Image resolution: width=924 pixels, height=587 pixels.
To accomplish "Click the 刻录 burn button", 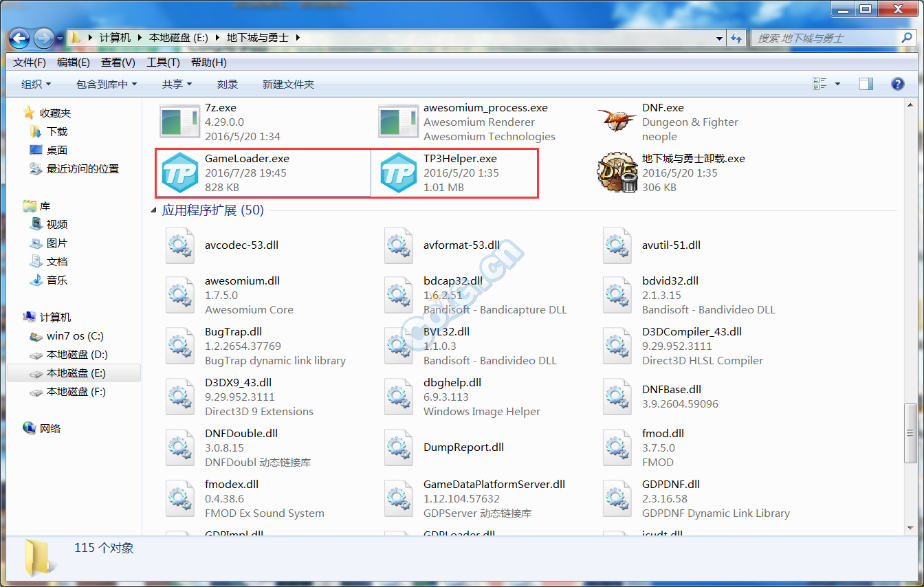I will coord(228,84).
